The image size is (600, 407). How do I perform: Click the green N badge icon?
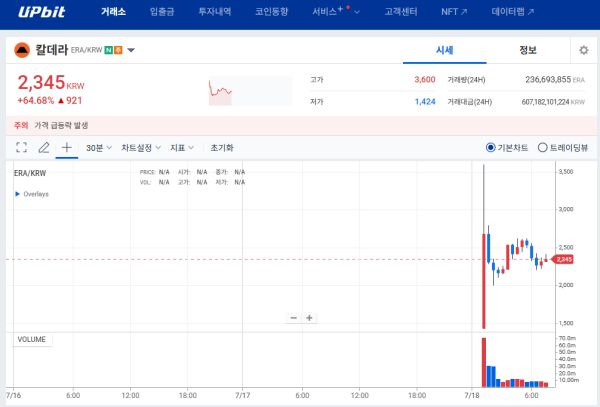point(109,50)
